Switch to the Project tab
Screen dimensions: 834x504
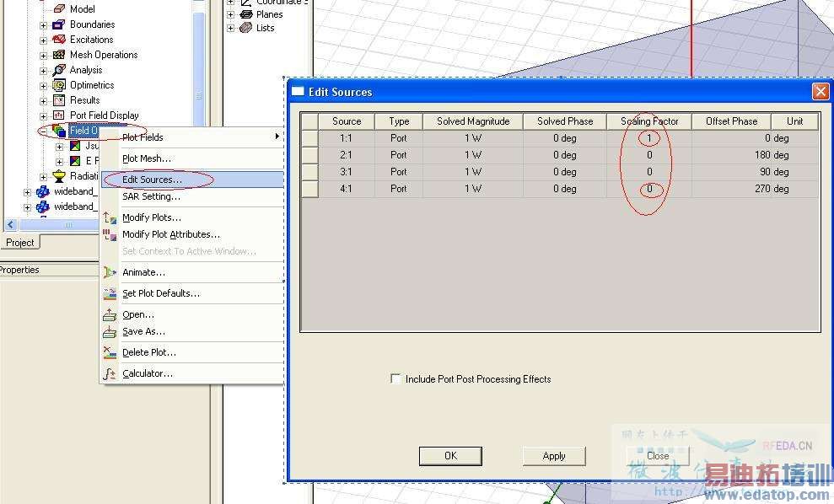[19, 243]
